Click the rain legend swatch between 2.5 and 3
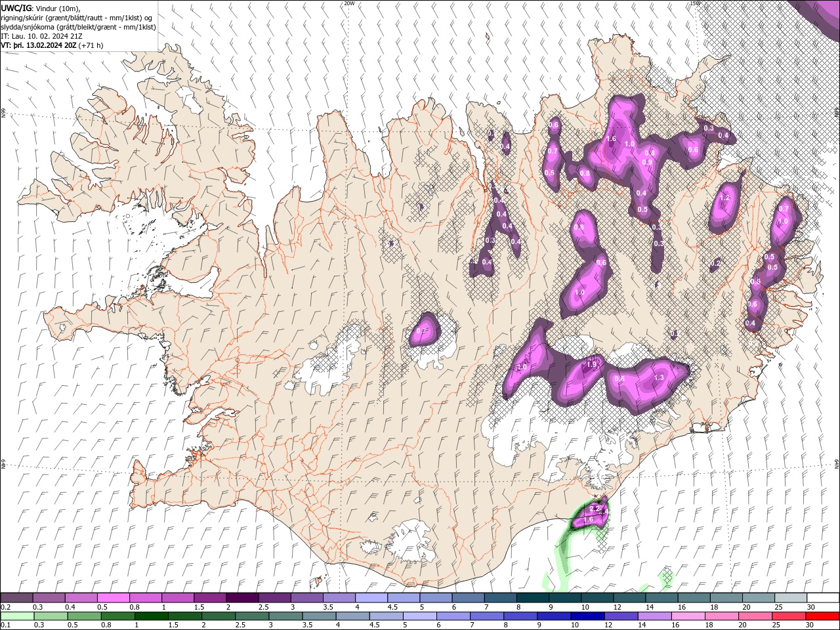 pyautogui.click(x=252, y=616)
